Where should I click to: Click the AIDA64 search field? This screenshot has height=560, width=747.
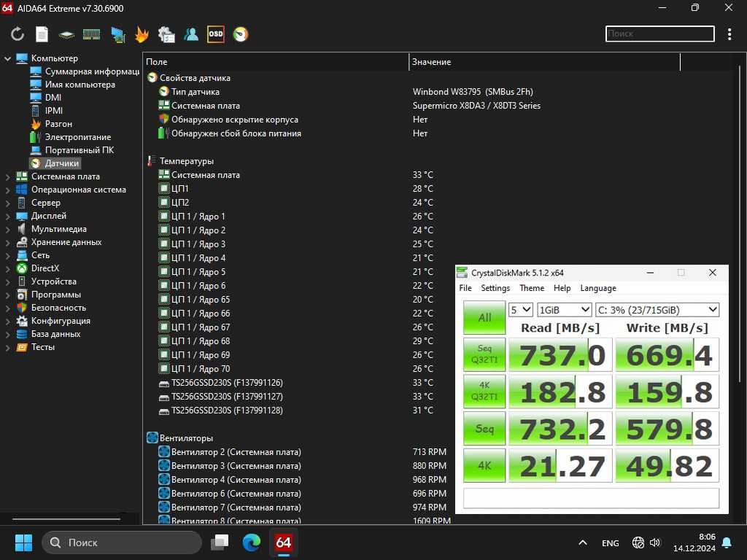(659, 34)
